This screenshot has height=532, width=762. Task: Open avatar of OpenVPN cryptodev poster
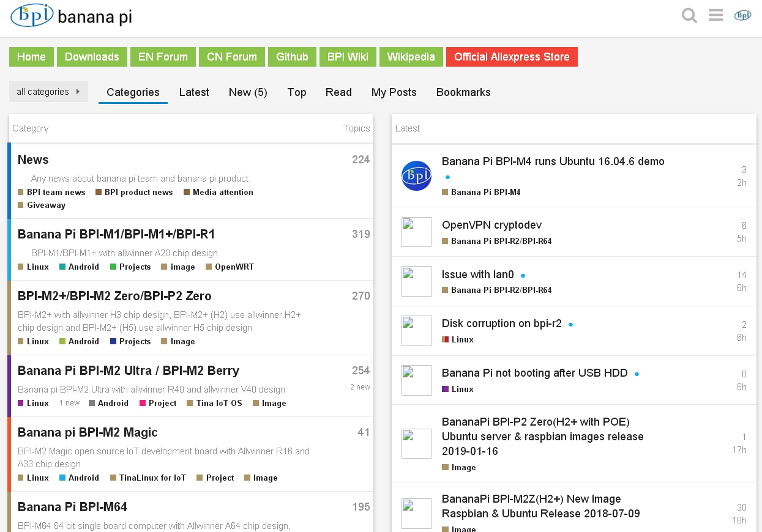tap(416, 232)
